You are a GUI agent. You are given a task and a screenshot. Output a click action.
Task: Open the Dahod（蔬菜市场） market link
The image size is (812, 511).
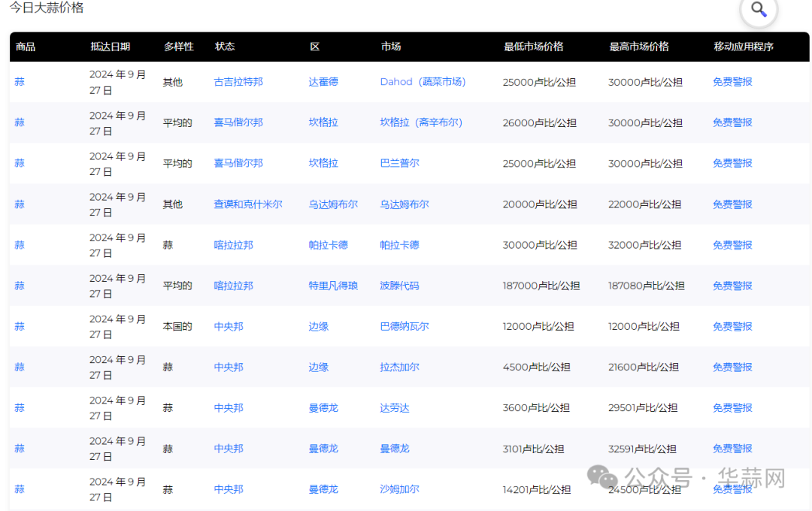[423, 82]
